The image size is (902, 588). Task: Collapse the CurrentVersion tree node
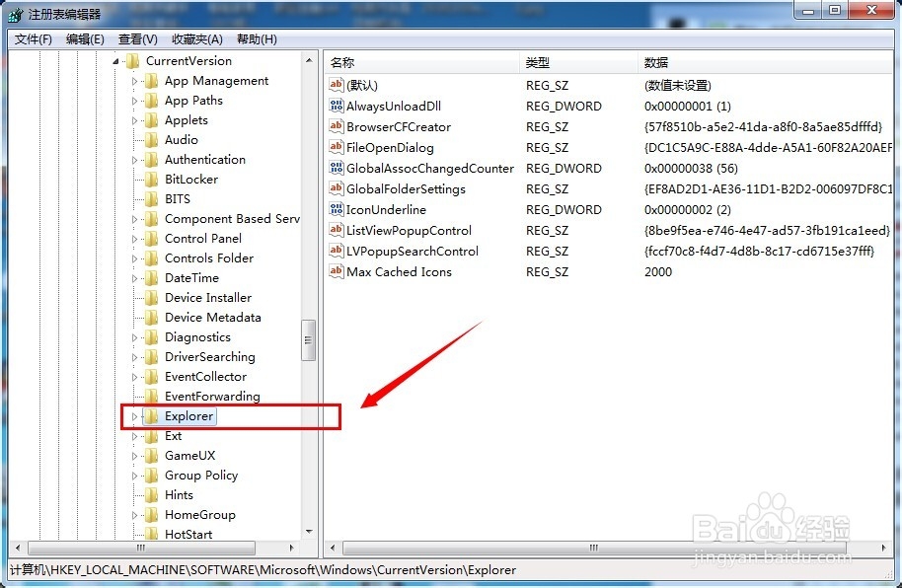[115, 61]
